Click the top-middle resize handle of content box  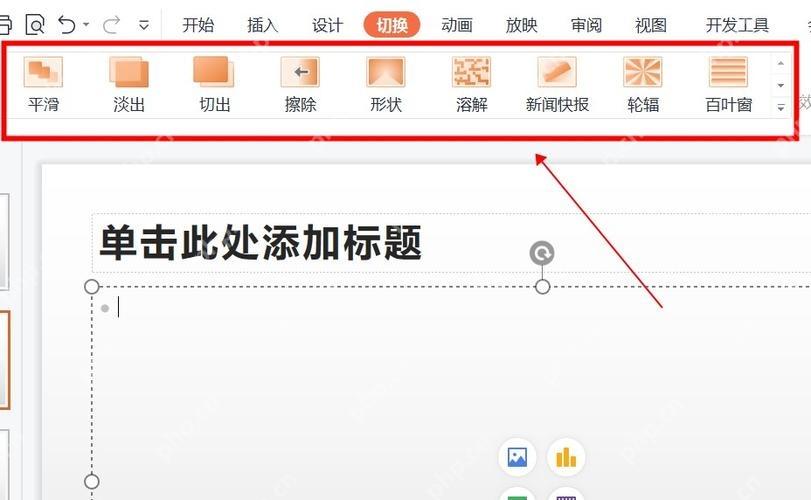point(542,286)
